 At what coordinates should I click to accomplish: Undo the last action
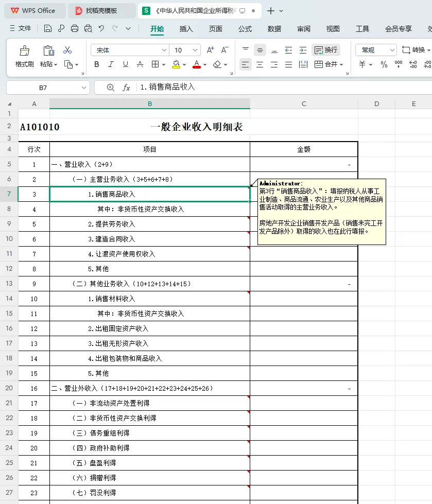(x=101, y=29)
